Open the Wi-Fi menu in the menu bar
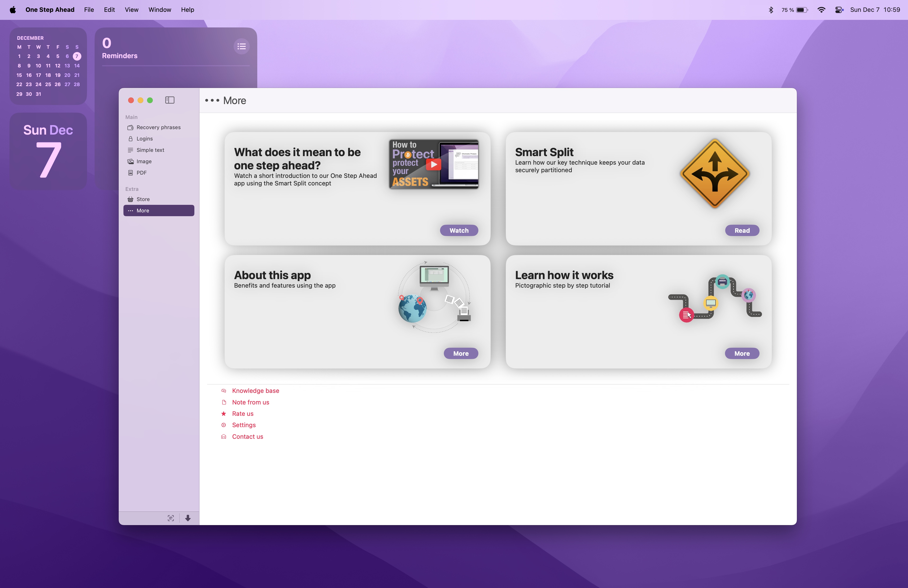Screen dimensions: 908x588 (821, 9)
